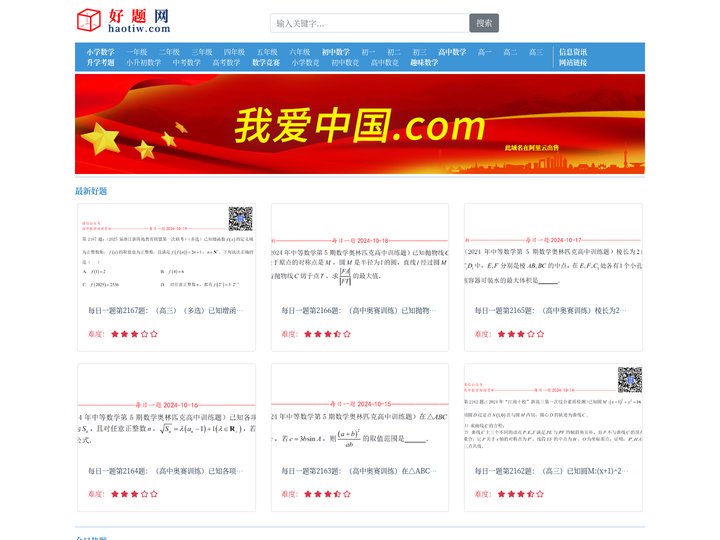
Task: Open the 升学考题 menu item
Action: click(101, 62)
